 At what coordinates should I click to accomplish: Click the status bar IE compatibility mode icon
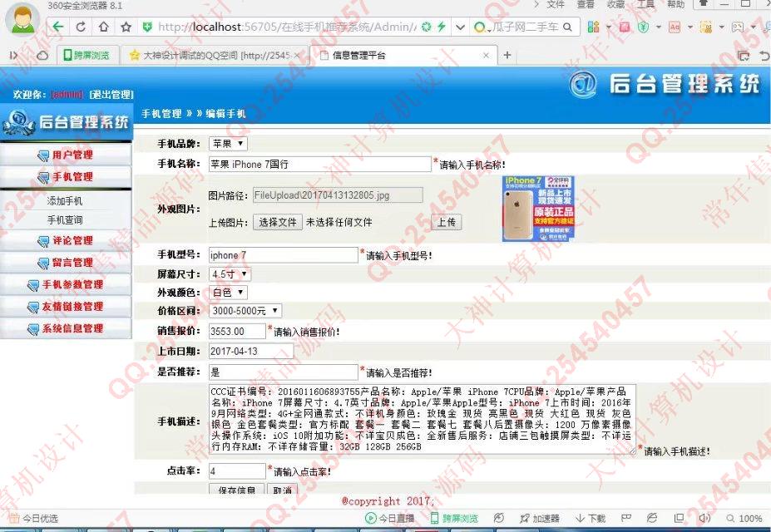pos(651,518)
